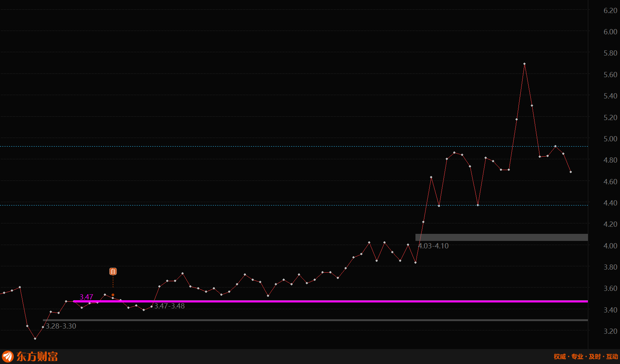Click the 5.80 axis price label
The image size is (620, 364).
click(610, 53)
